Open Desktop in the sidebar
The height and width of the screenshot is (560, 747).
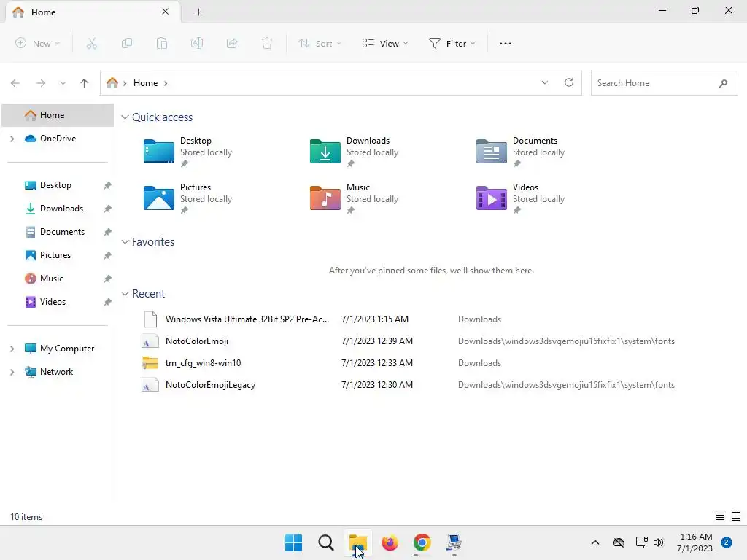(x=55, y=185)
